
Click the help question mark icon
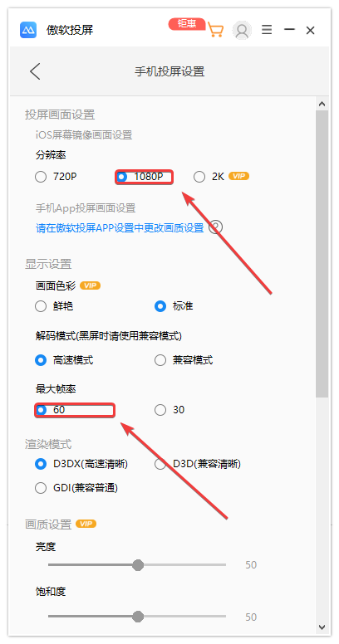(x=215, y=227)
